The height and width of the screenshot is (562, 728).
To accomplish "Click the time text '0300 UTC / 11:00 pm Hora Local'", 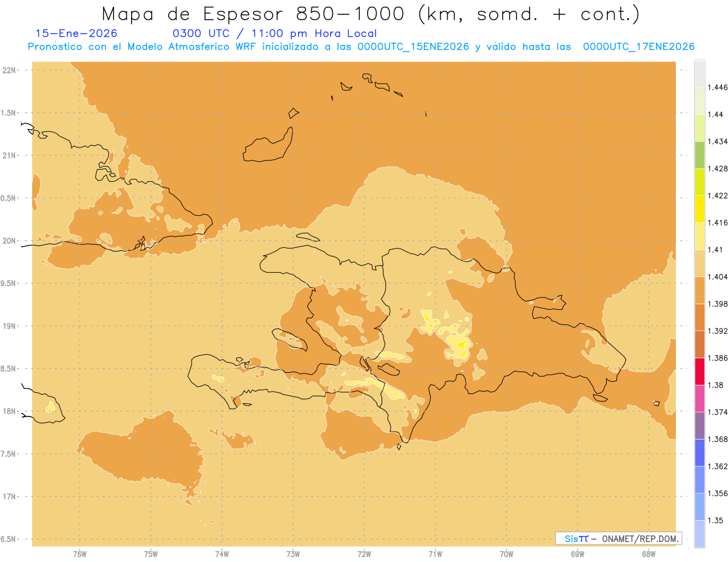I will pyautogui.click(x=275, y=34).
